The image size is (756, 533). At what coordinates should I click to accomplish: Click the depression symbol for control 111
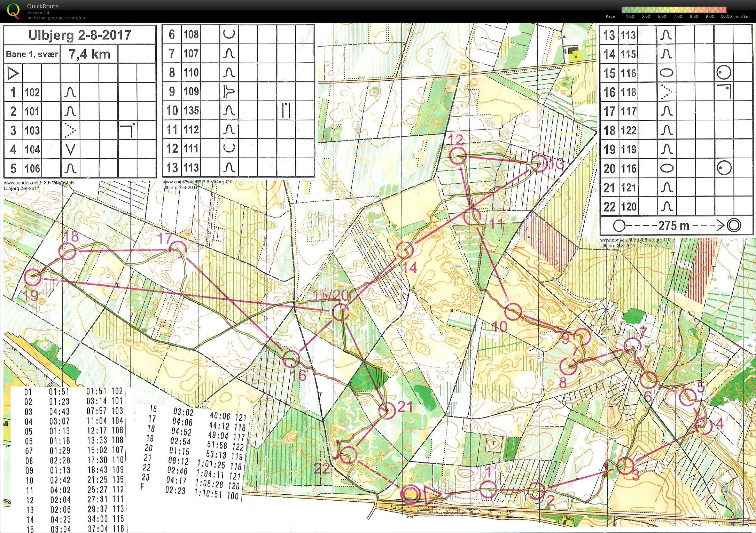(229, 149)
